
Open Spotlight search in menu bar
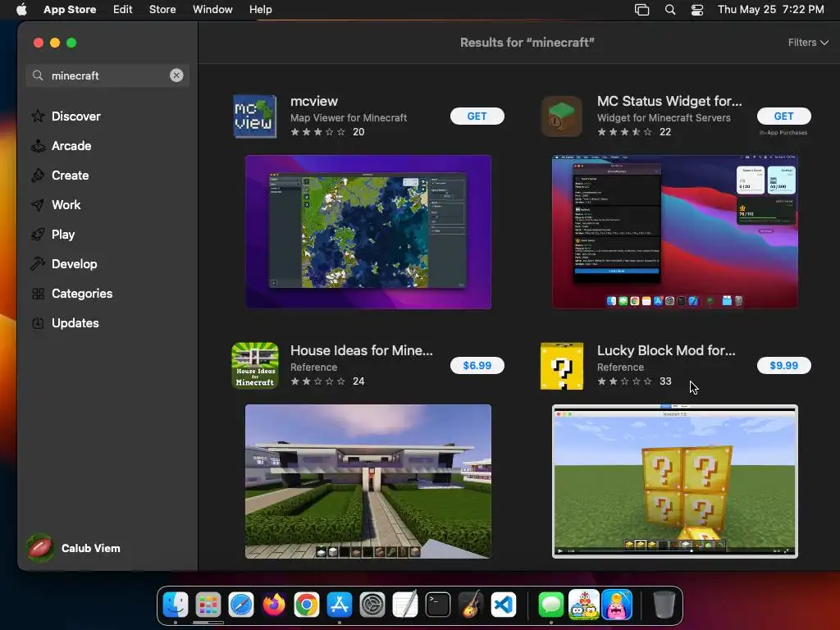tap(670, 9)
